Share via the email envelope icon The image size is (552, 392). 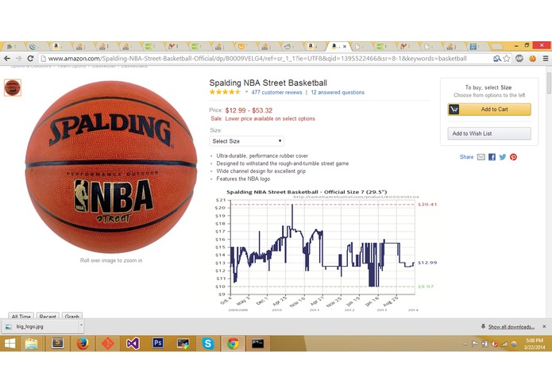pos(481,157)
